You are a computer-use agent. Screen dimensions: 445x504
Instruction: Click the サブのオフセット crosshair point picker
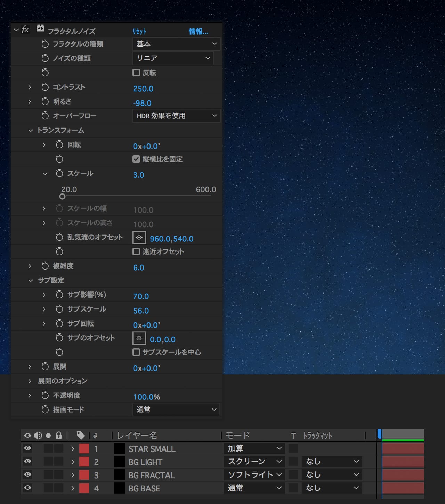pyautogui.click(x=139, y=338)
